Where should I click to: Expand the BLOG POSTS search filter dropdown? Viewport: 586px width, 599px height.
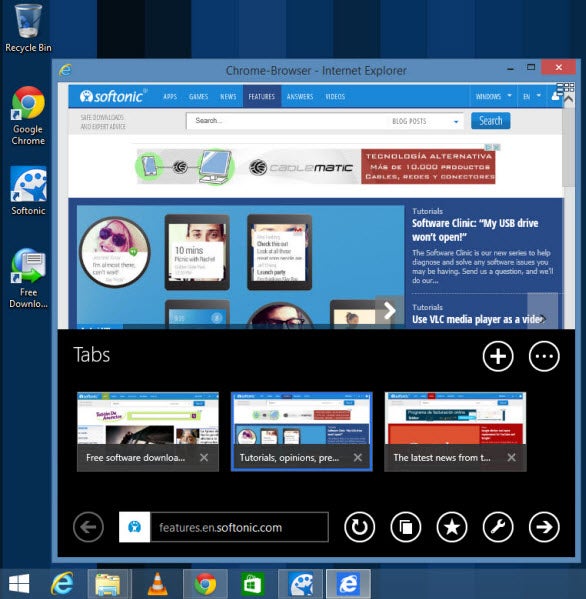(425, 121)
